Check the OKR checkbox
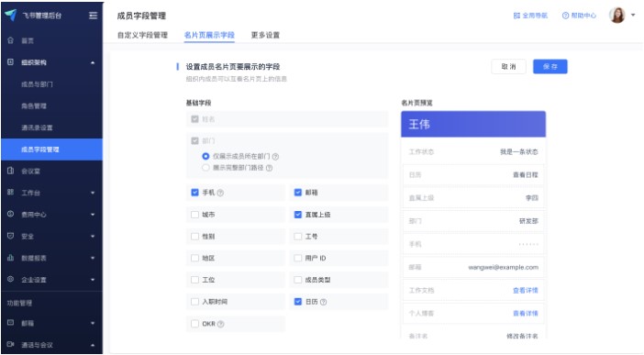Screen dimensions: 644x355 [x=194, y=324]
